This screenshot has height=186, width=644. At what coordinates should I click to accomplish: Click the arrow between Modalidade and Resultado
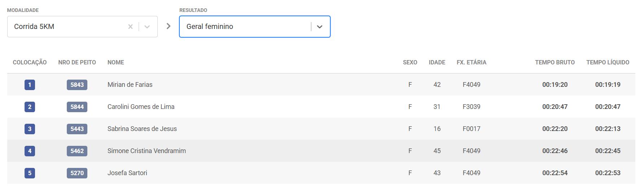pos(168,26)
